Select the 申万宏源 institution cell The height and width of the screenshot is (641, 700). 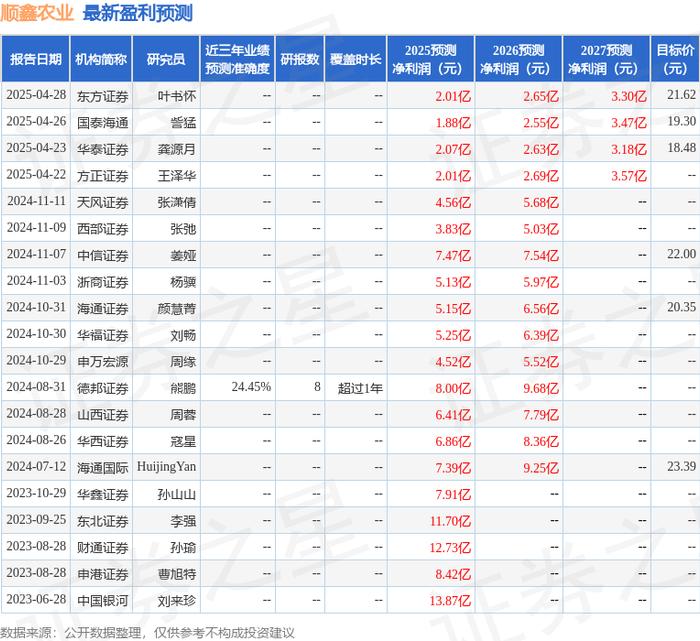[103, 362]
